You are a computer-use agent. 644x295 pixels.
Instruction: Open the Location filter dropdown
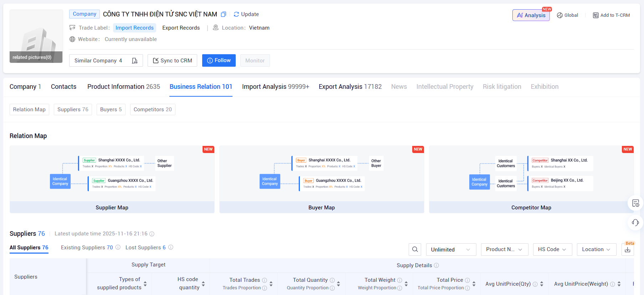[x=597, y=249]
